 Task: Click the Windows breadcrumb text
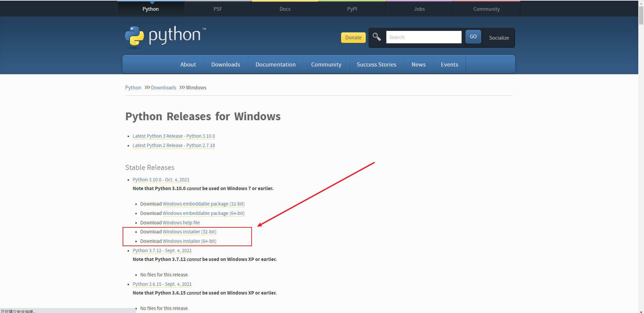[196, 88]
